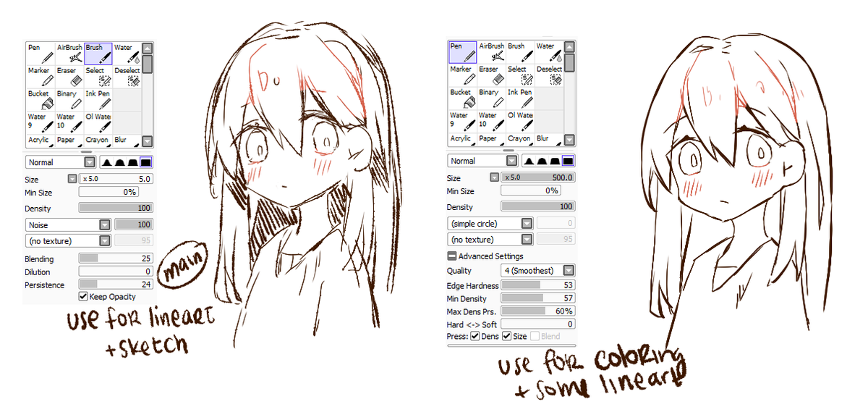868x420 pixels.
Task: Select the Pen tool in left tool panel
Action: tap(41, 53)
